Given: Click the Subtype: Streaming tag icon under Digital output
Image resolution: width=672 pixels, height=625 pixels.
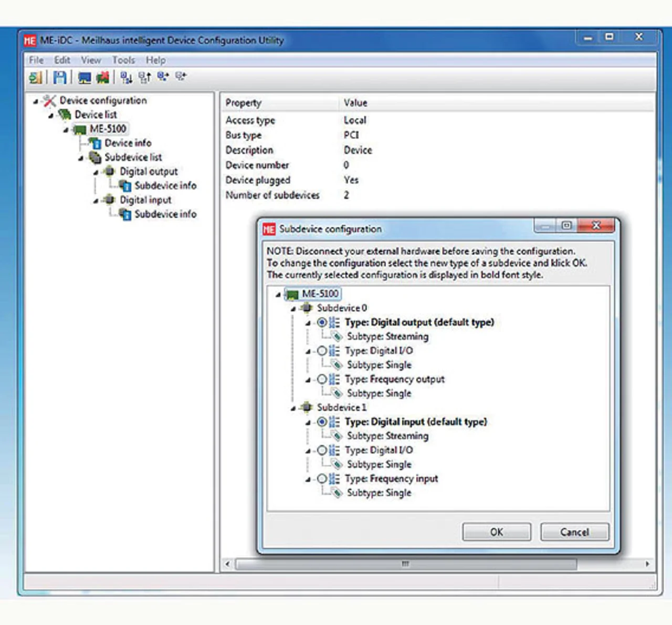Looking at the screenshot, I should pos(338,337).
